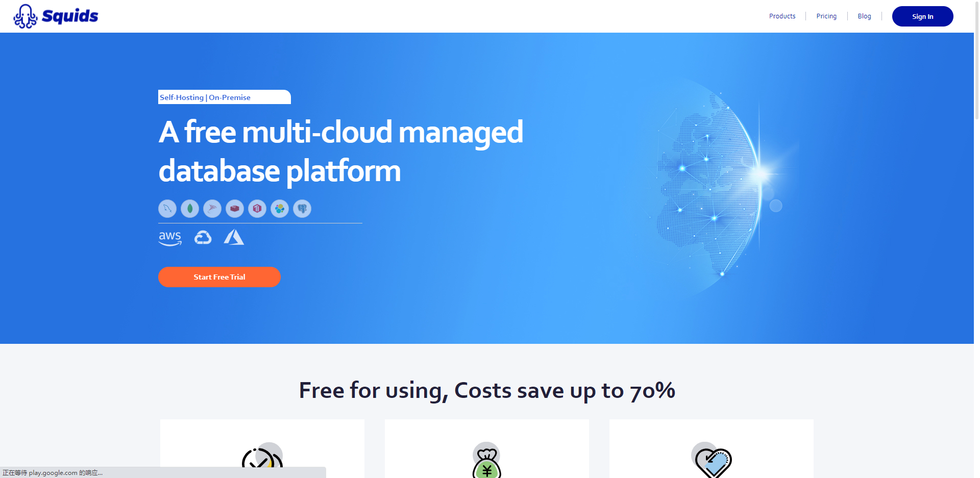Click the MongoDB green leaf icon
This screenshot has width=980, height=478.
tap(190, 209)
